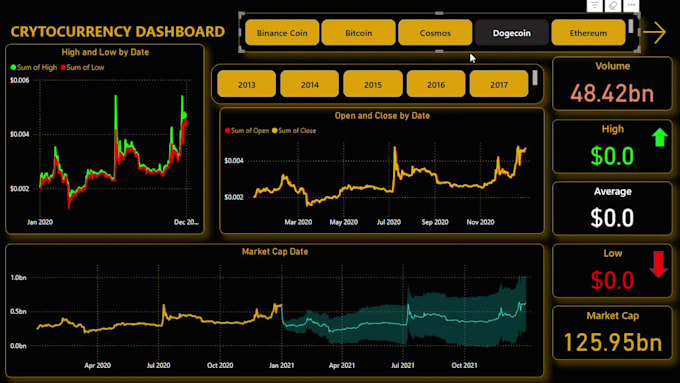This screenshot has width=680, height=383.
Task: Click the yellow right arrow next page icon
Action: [x=654, y=33]
